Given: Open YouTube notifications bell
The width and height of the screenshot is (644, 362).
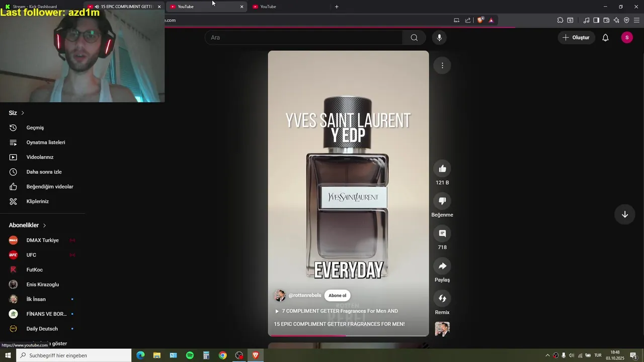Looking at the screenshot, I should click(x=605, y=38).
